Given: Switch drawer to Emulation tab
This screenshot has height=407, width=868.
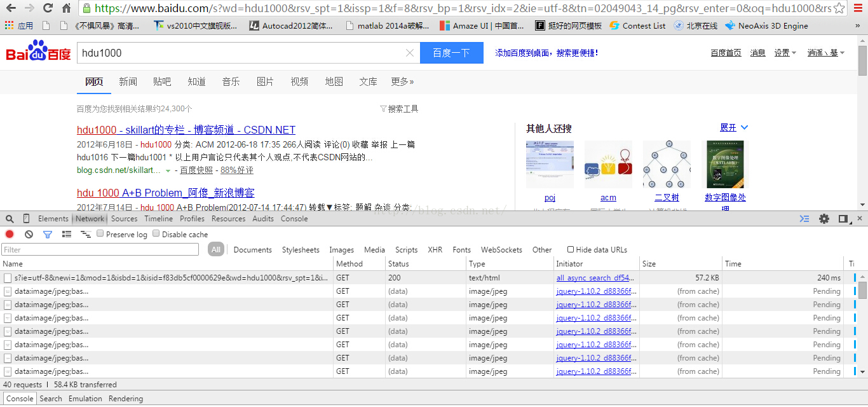Looking at the screenshot, I should (x=85, y=399).
